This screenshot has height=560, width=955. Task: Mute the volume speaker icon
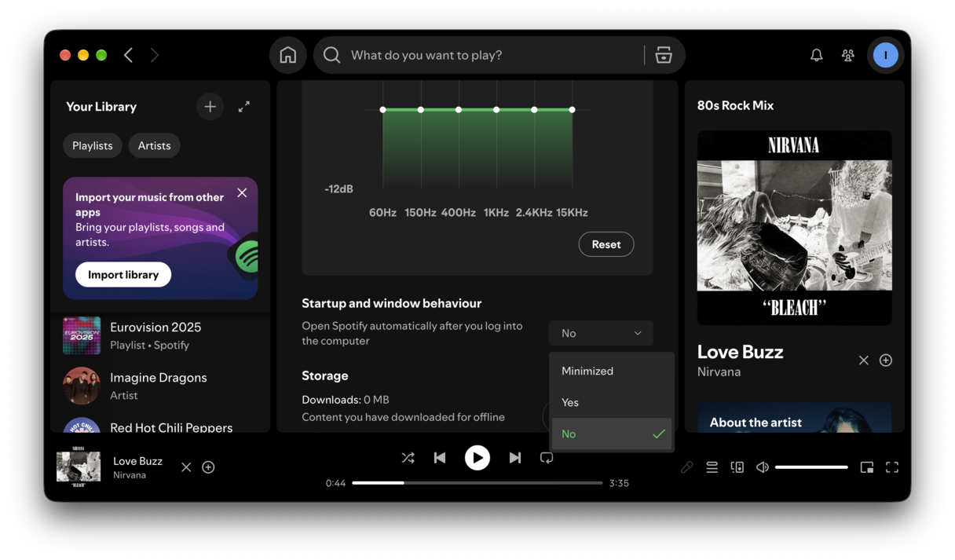(x=762, y=467)
